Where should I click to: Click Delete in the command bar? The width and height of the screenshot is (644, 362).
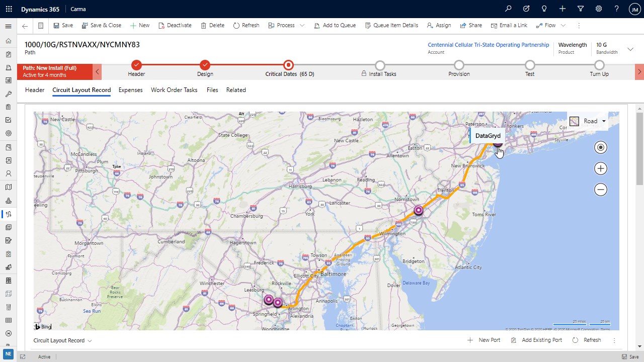(212, 26)
